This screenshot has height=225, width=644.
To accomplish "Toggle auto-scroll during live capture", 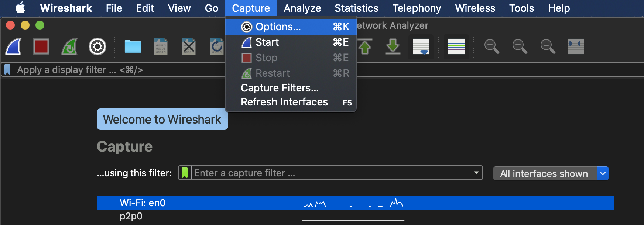I will [421, 47].
